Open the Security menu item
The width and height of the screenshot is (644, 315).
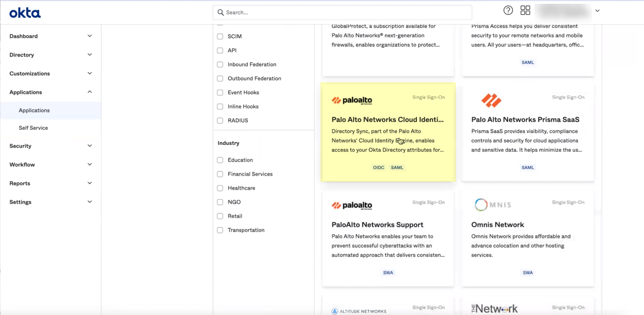pos(20,146)
